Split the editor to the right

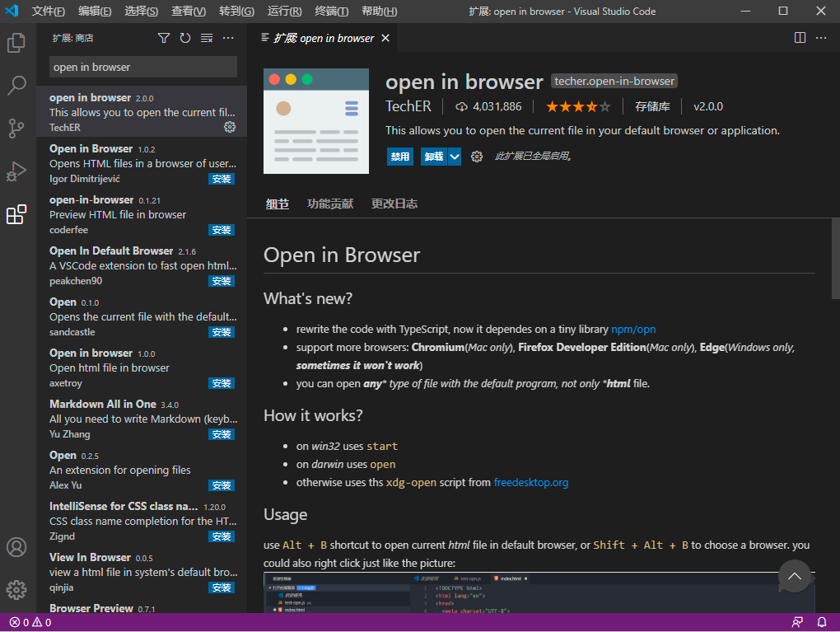(800, 38)
